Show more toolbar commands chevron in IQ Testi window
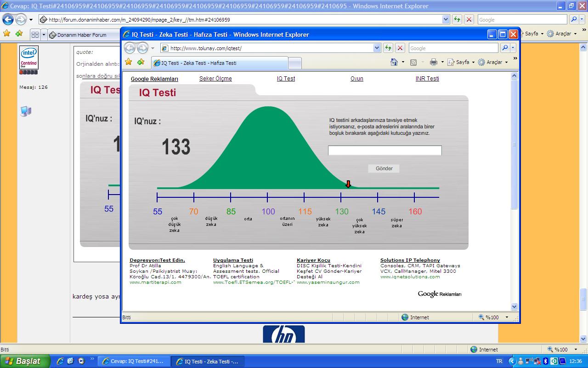Viewport: 588px width, 368px height. coord(515,58)
